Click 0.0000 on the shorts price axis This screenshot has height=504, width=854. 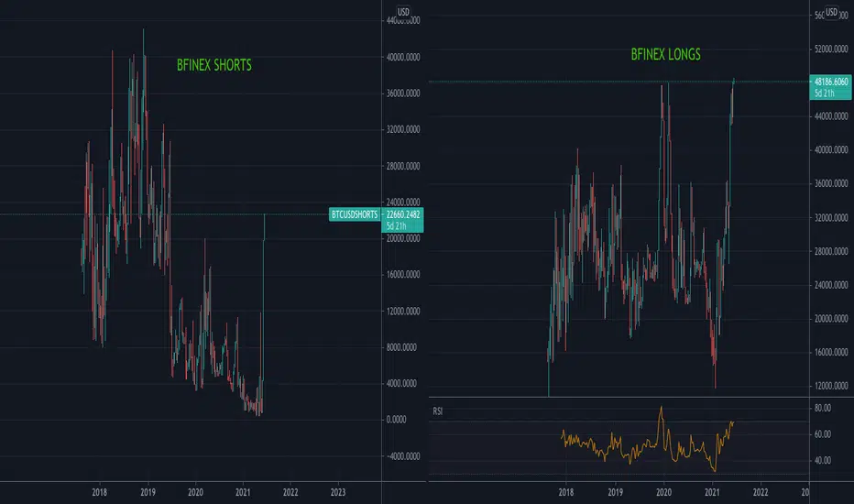(396, 420)
